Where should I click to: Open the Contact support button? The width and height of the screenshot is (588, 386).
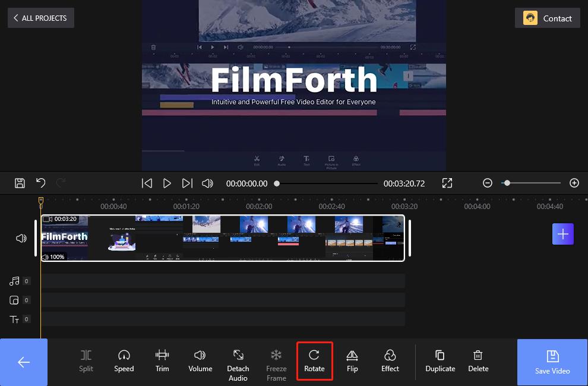pyautogui.click(x=548, y=18)
